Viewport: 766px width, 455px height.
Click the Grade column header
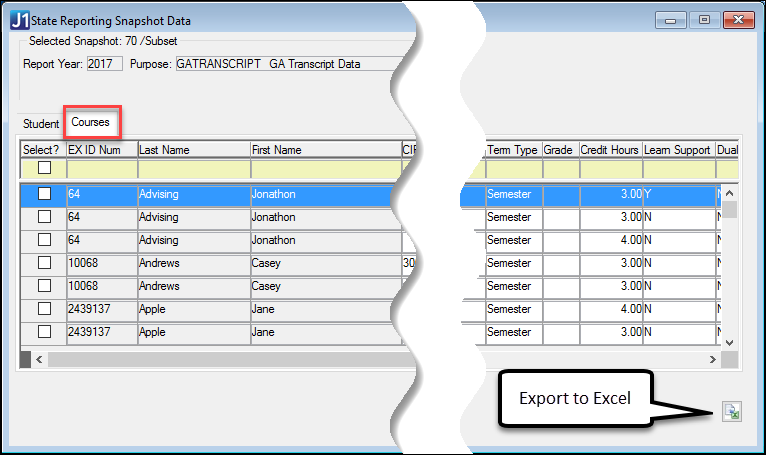561,150
